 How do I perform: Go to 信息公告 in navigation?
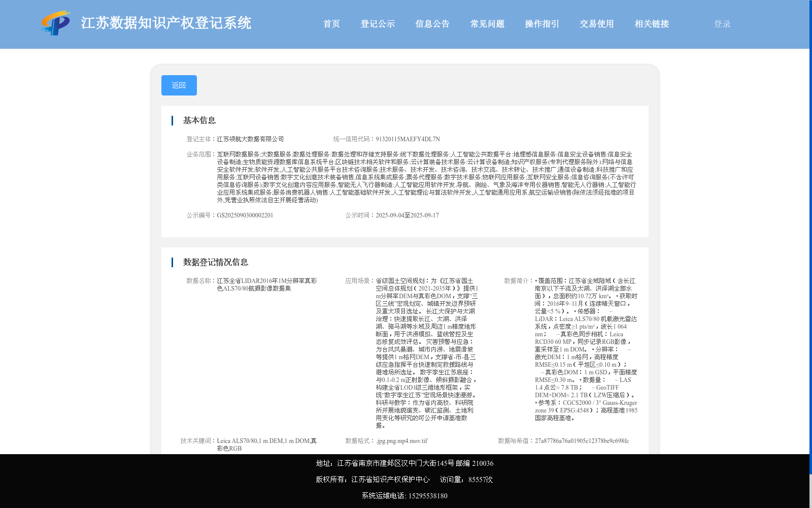432,24
